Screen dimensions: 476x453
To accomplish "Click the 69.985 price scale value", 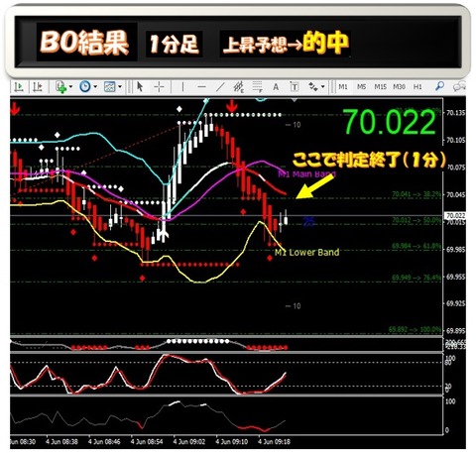I will (x=456, y=250).
